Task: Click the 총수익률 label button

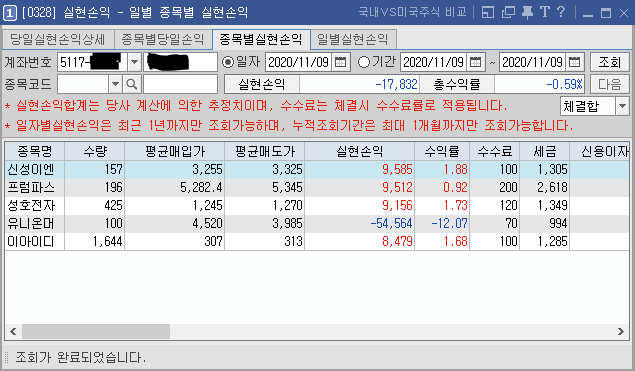Action: point(457,84)
